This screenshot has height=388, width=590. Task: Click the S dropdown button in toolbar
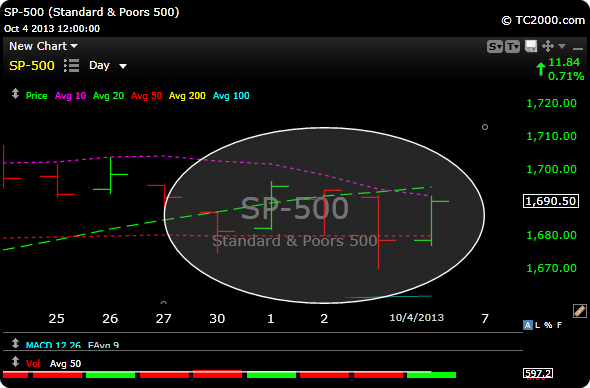pos(494,47)
